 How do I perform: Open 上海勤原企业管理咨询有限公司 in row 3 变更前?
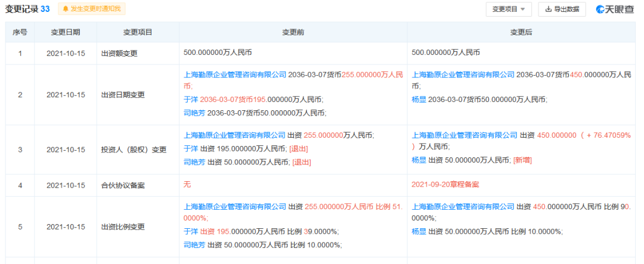[235, 135]
